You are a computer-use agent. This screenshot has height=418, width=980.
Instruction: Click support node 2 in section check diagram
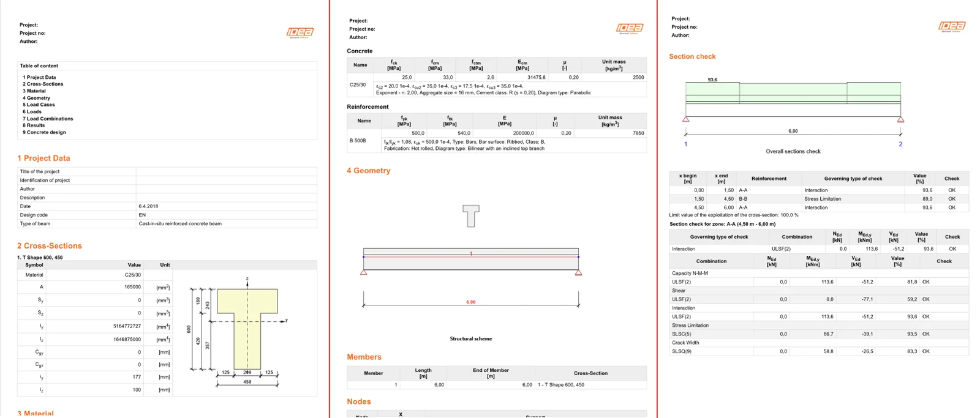click(x=900, y=144)
